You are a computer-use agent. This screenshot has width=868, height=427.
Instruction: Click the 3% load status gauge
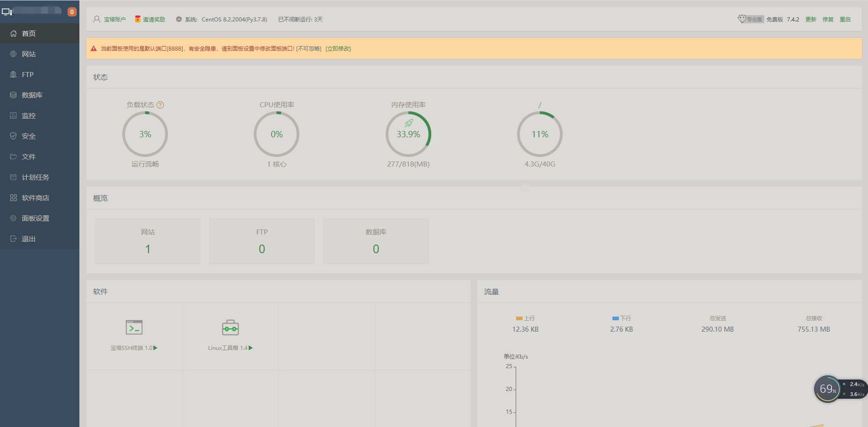(145, 134)
